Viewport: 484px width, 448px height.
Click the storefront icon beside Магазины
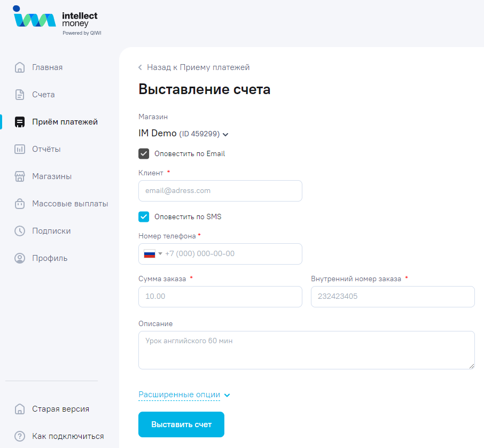tap(20, 176)
